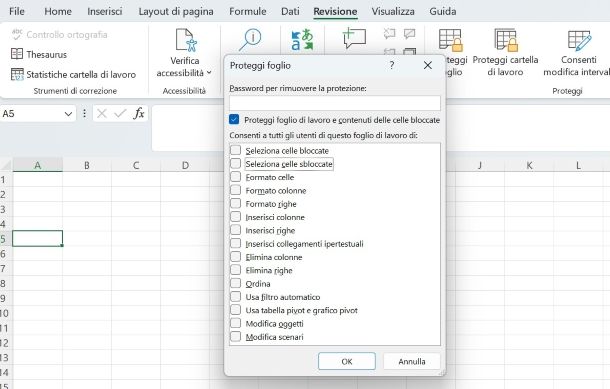Click the select-all corner of the worksheet grid
Image resolution: width=610 pixels, height=389 pixels.
(6, 165)
